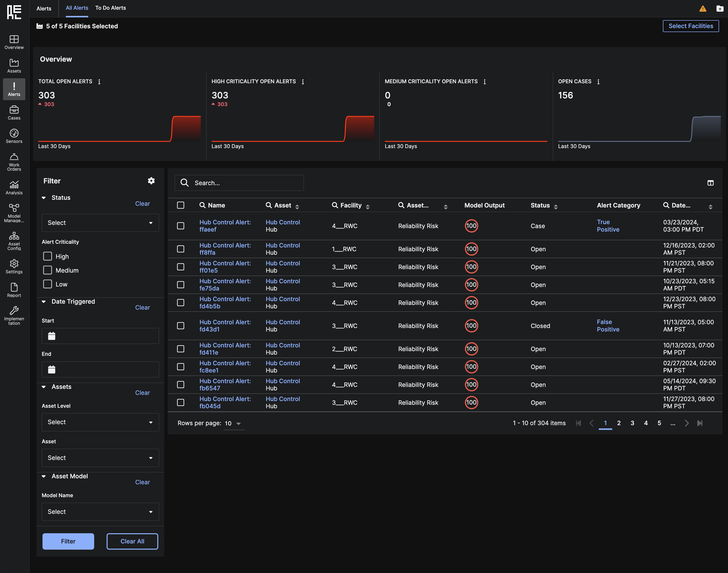Open Rows per page dropdown
The width and height of the screenshot is (728, 573).
(234, 423)
